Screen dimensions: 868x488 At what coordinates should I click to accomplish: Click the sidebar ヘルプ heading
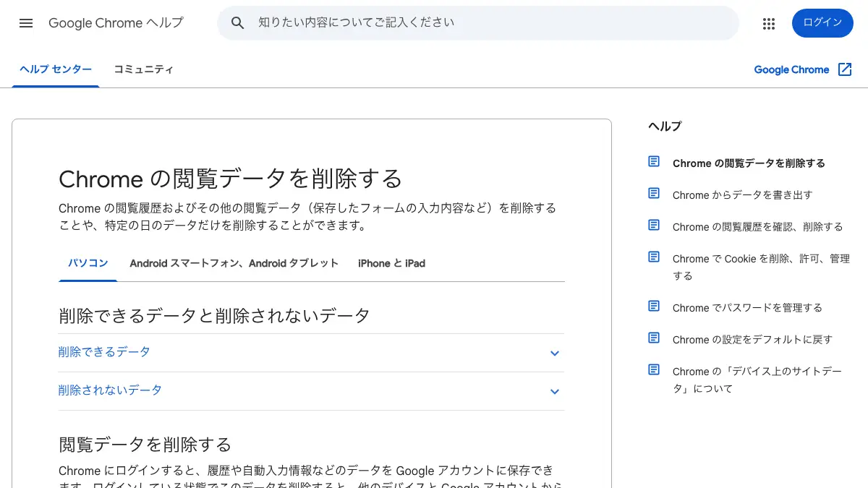pos(665,126)
